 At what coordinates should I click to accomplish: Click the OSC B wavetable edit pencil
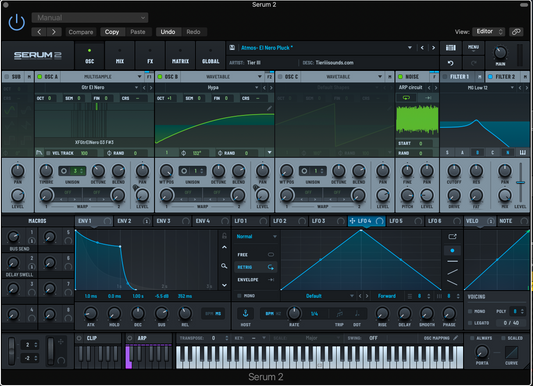pos(269,108)
